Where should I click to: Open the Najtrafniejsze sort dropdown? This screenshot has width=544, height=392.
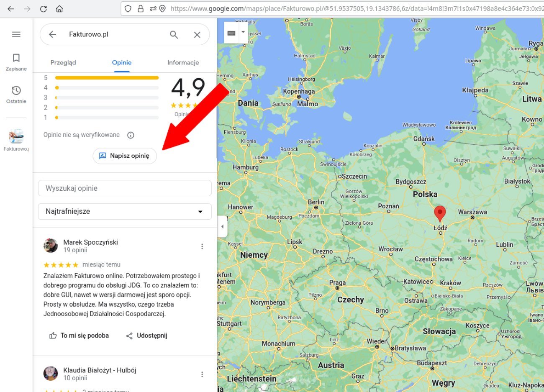(125, 211)
